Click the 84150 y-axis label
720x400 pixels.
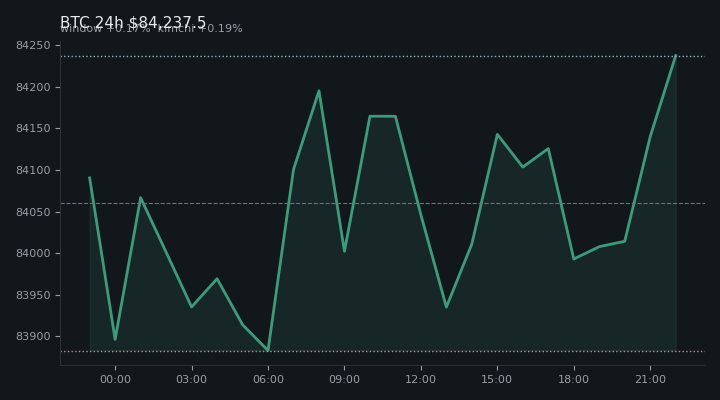click(x=33, y=129)
